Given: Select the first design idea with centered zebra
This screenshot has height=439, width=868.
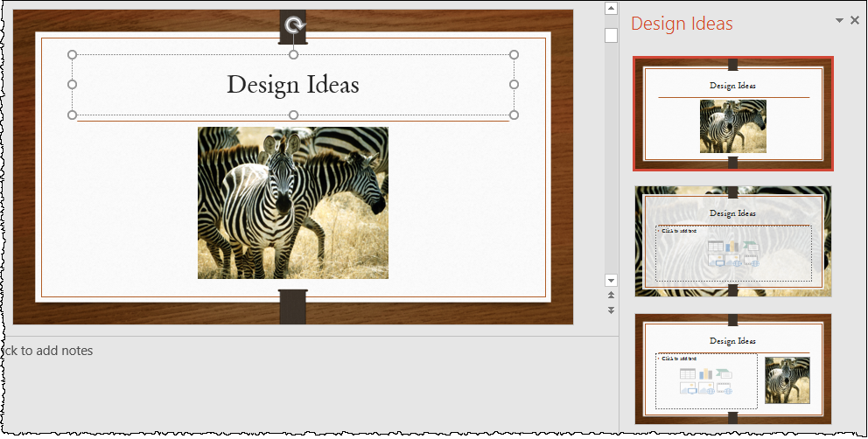Looking at the screenshot, I should pos(733,114).
